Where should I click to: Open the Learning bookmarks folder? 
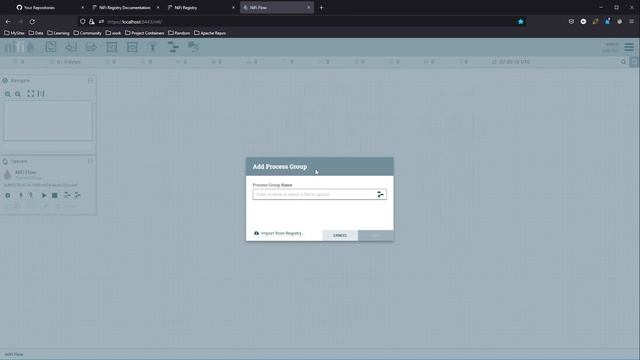(58, 33)
